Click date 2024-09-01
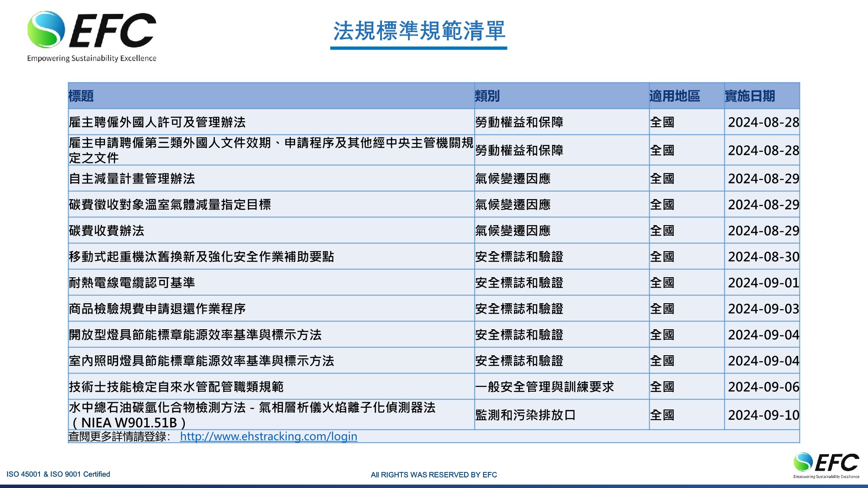 pos(763,283)
